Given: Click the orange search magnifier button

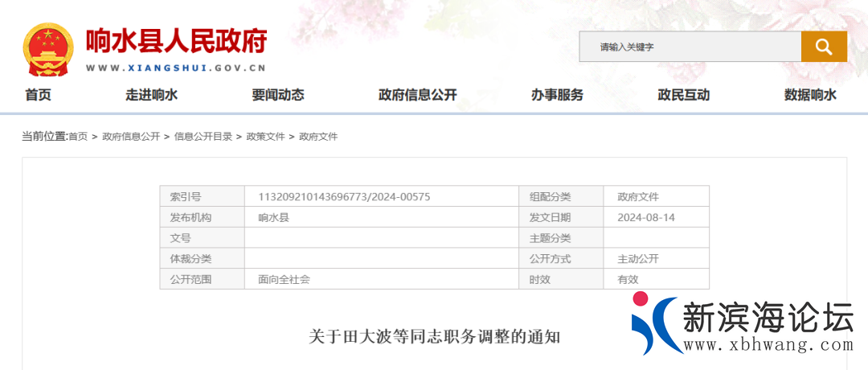Looking at the screenshot, I should (824, 47).
